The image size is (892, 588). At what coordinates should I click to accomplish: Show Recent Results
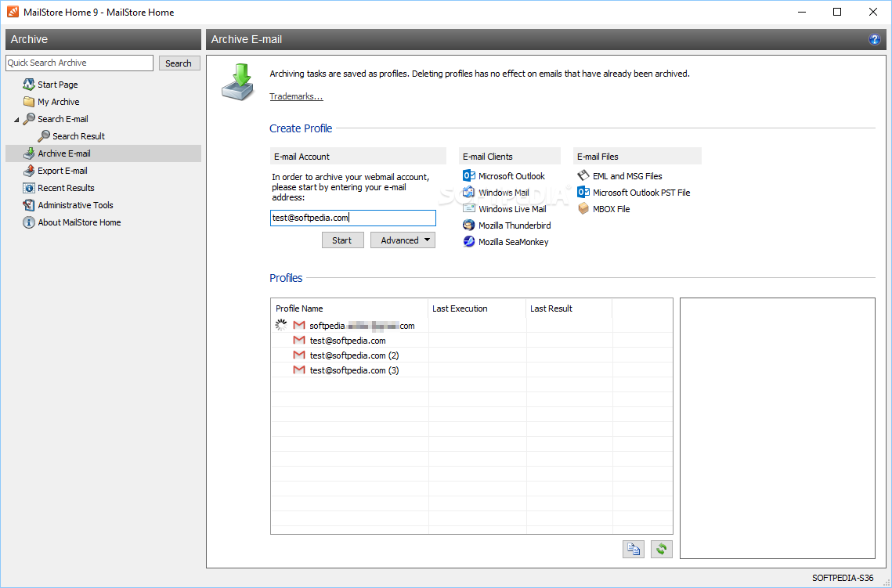(66, 188)
